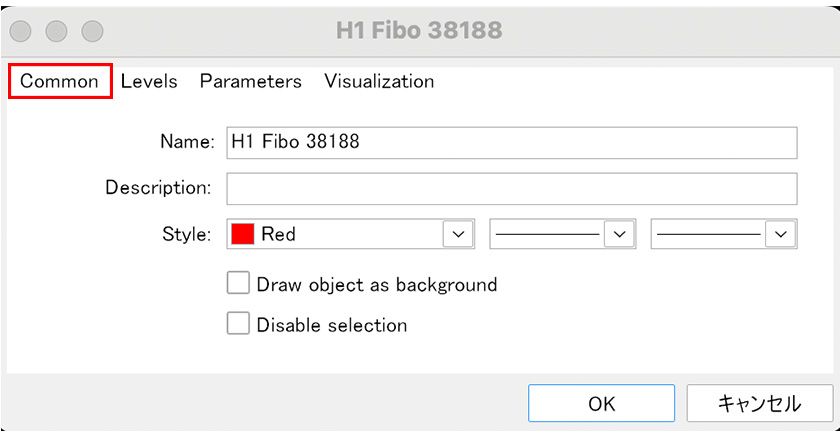Minimize the dialog using the middle window button
Image resolution: width=840 pixels, height=436 pixels.
[56, 30]
